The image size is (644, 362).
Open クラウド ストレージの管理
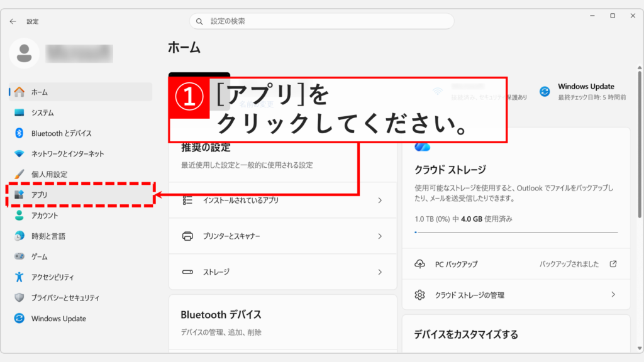516,295
